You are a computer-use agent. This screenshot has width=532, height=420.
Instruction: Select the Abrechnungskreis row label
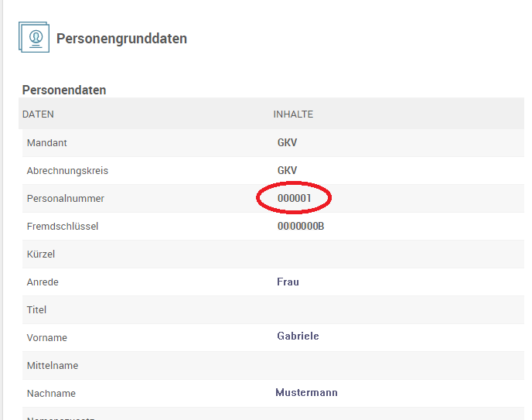point(67,171)
